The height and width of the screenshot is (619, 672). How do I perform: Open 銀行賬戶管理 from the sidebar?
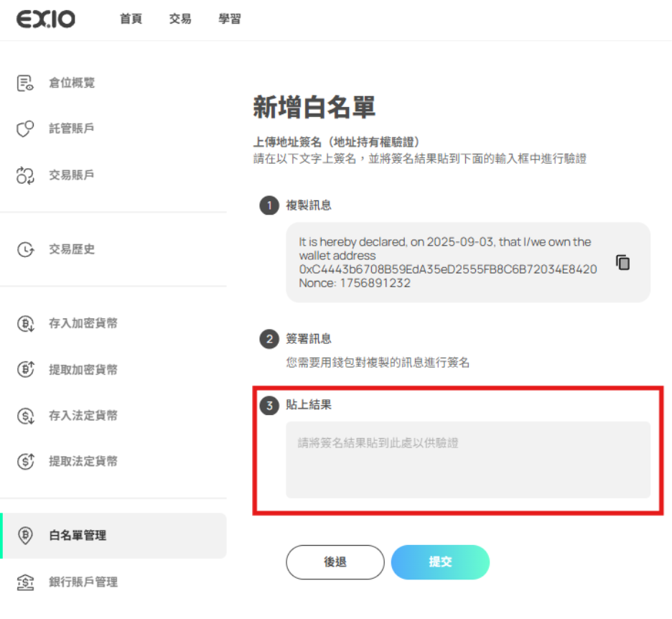click(83, 582)
